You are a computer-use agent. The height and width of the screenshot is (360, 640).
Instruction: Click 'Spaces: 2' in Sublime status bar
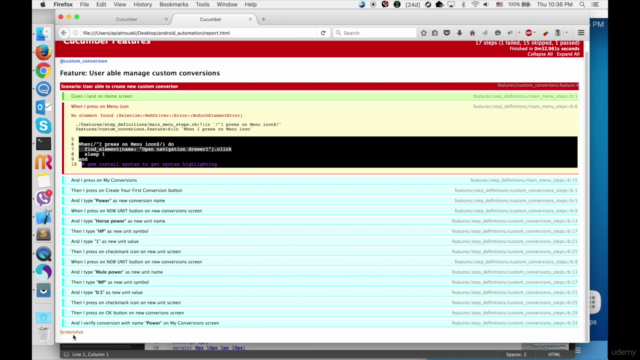[516, 354]
